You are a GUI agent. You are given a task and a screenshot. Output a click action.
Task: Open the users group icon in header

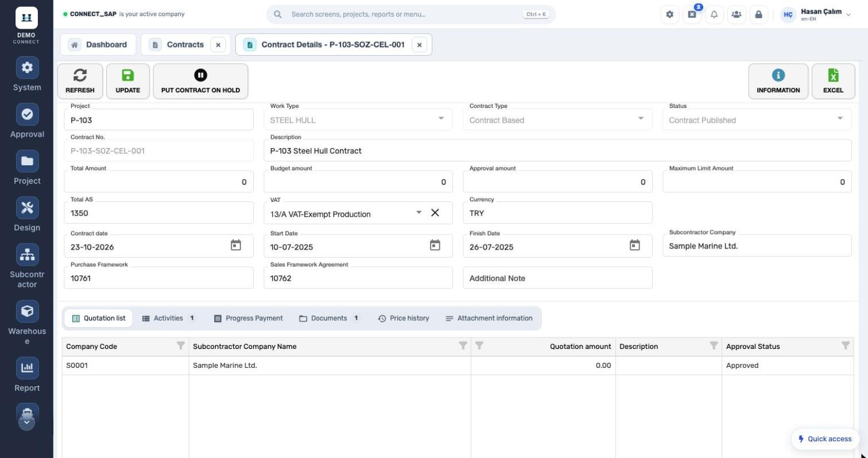coord(737,14)
